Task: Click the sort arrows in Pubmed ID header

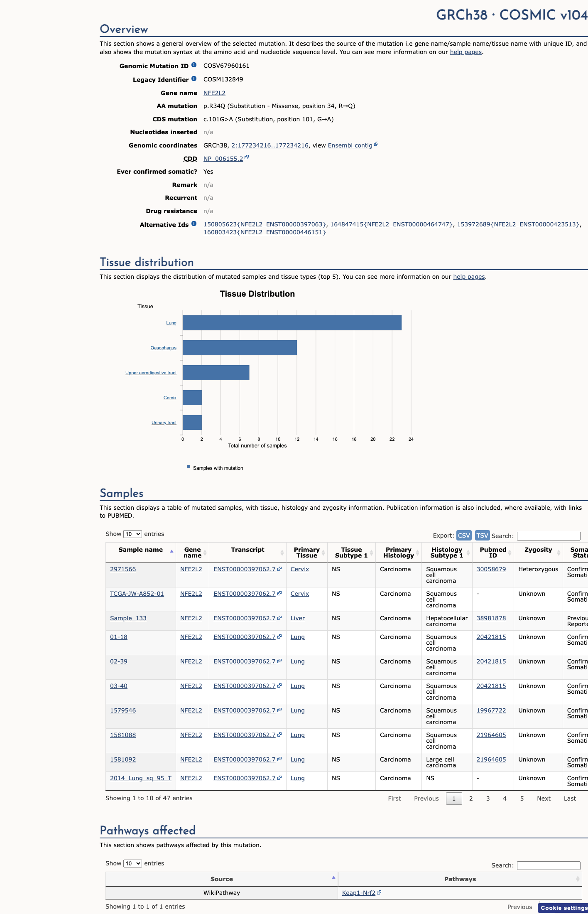Action: [x=510, y=553]
